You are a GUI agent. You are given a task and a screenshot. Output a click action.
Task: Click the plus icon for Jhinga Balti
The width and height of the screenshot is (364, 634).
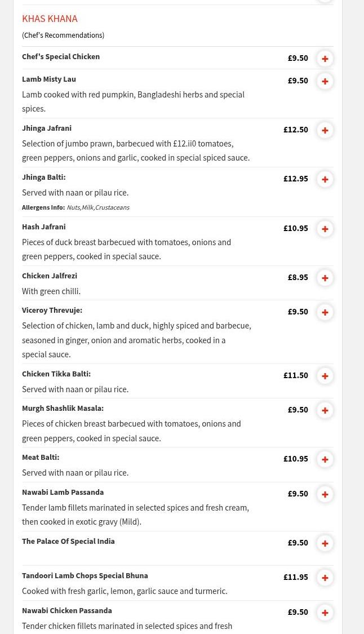pos(325,179)
